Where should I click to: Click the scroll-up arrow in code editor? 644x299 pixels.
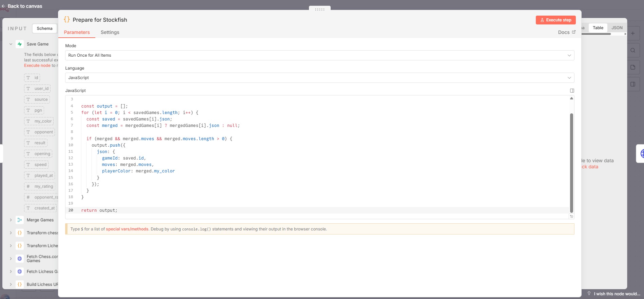click(x=571, y=98)
